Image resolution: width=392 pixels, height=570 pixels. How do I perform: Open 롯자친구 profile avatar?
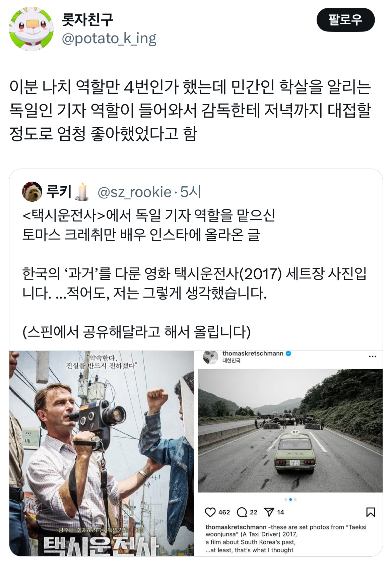click(31, 29)
